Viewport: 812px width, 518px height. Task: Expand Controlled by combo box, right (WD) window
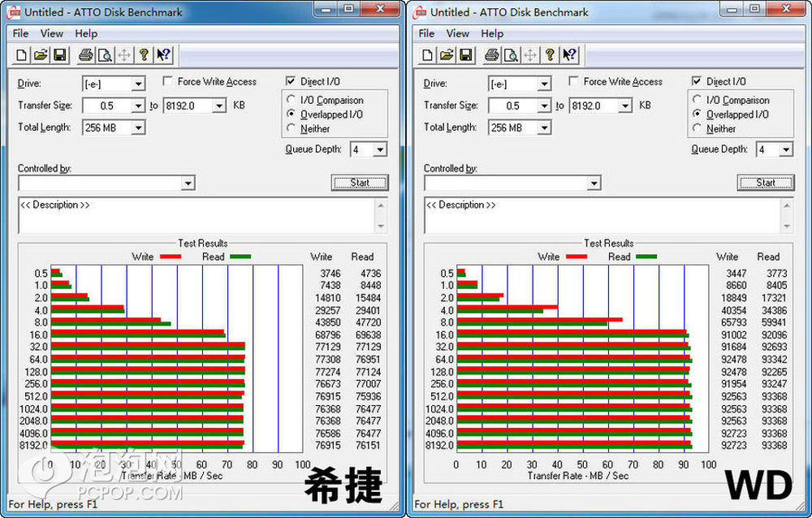(594, 183)
